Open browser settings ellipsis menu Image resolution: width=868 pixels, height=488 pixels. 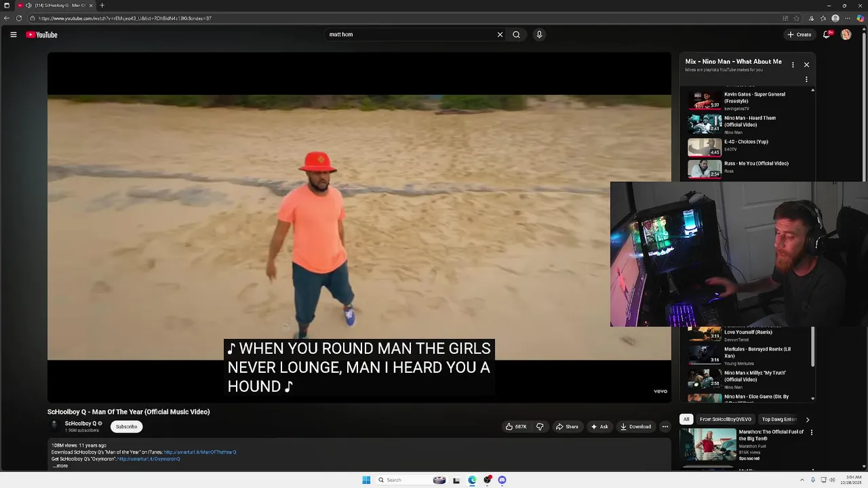[848, 18]
